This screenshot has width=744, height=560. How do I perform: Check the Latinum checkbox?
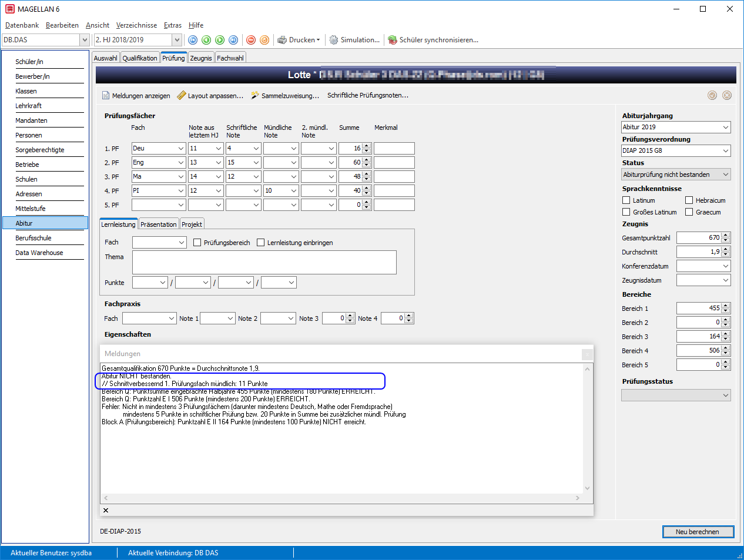tap(626, 200)
